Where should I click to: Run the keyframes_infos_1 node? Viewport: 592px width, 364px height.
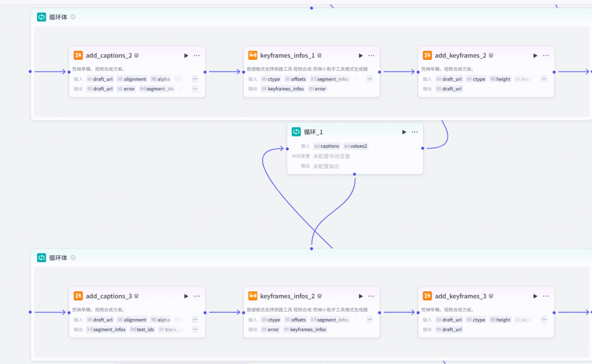click(360, 55)
